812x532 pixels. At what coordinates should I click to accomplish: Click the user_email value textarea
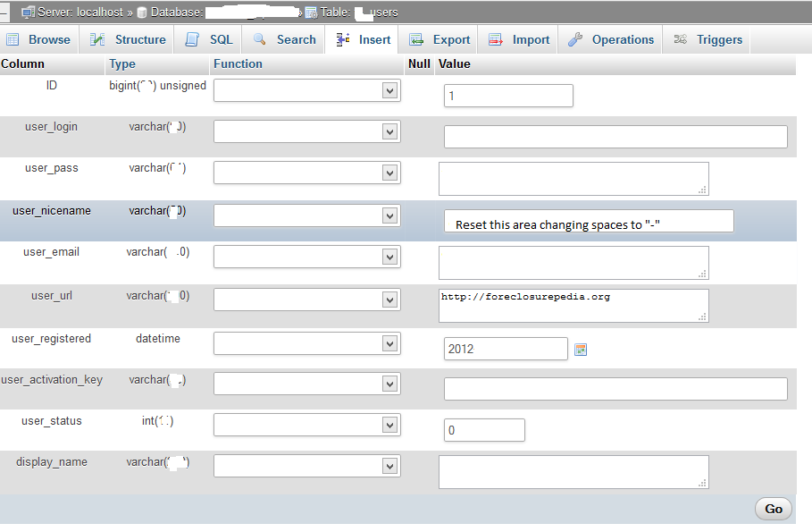tap(573, 263)
